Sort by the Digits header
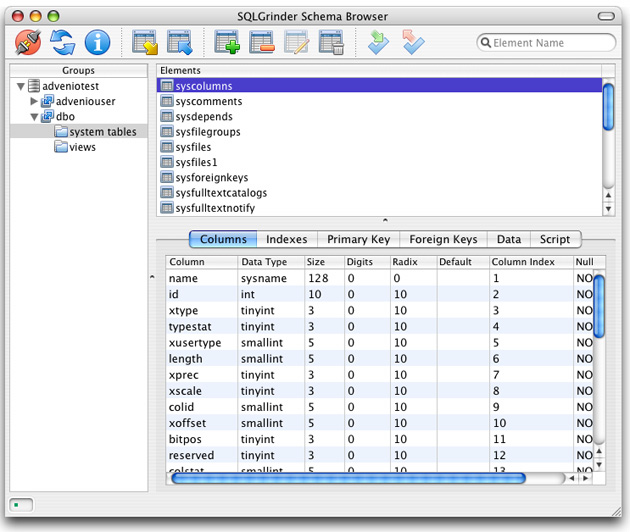Image resolution: width=630 pixels, height=532 pixels. tap(367, 262)
